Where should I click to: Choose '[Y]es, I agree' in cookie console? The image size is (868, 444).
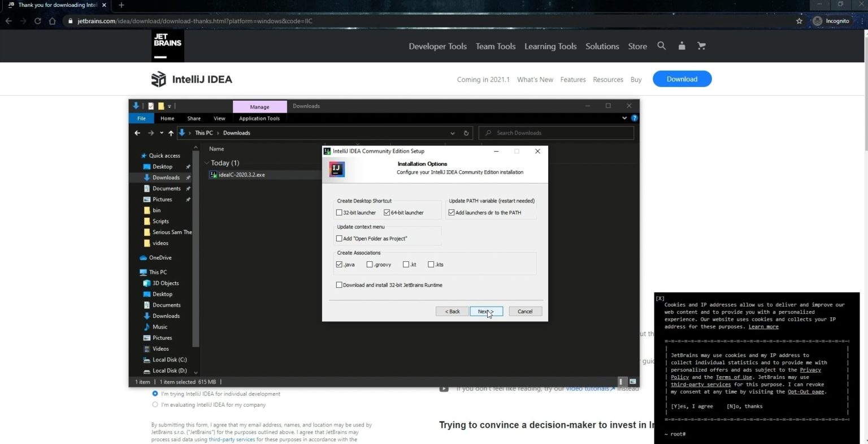(x=692, y=406)
